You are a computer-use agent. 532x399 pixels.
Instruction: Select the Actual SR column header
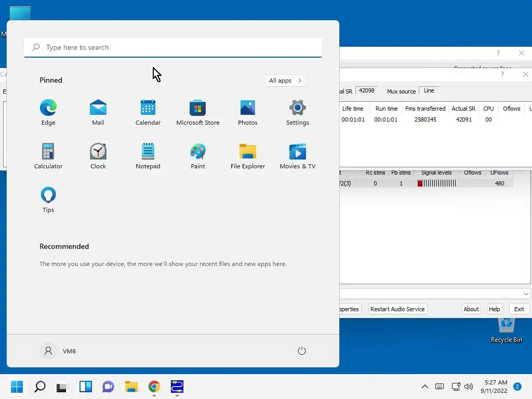click(463, 109)
